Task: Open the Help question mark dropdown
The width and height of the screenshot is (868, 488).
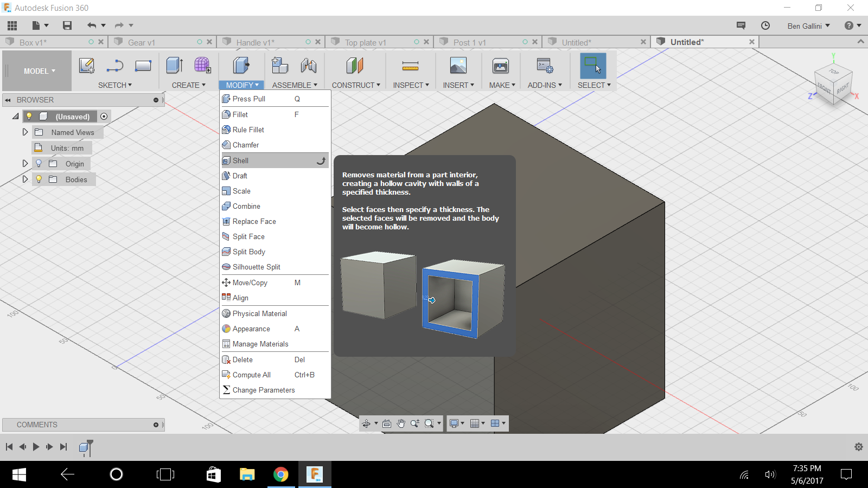Action: pyautogui.click(x=853, y=25)
